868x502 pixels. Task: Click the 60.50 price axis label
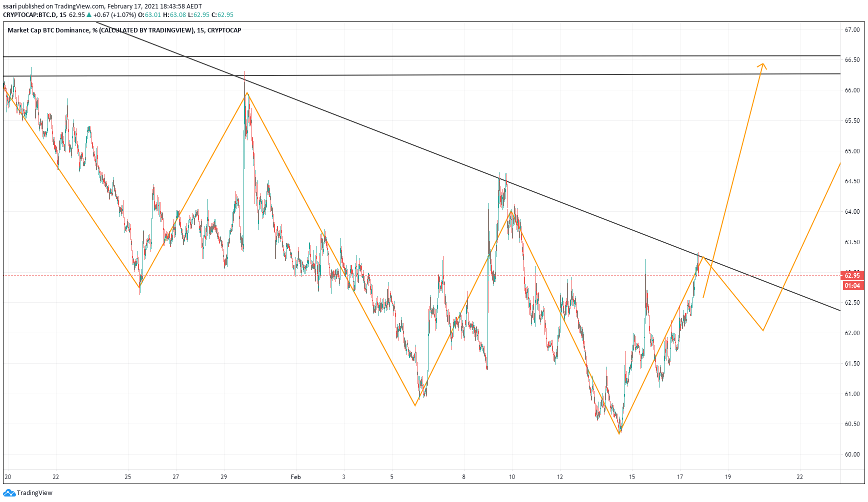click(852, 424)
